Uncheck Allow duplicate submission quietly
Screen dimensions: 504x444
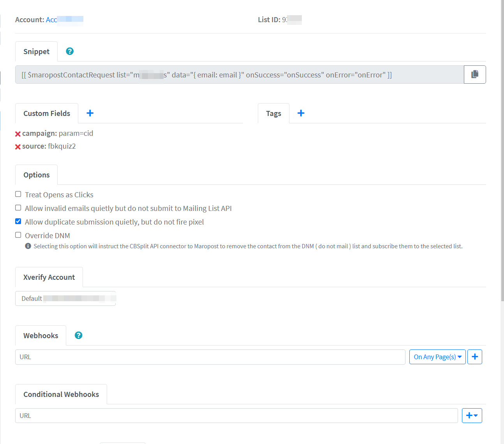tap(18, 221)
